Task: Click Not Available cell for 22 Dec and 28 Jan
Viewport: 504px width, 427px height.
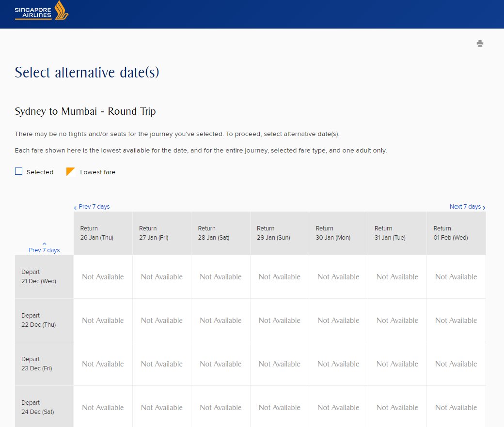Action: click(x=220, y=320)
